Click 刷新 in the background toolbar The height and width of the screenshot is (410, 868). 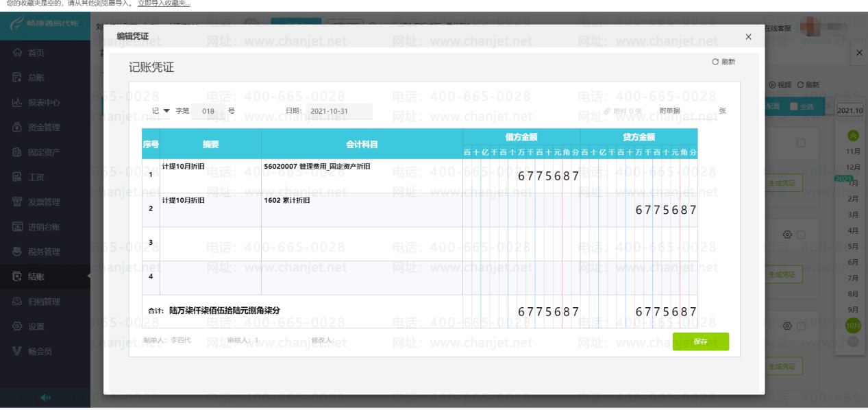click(808, 85)
